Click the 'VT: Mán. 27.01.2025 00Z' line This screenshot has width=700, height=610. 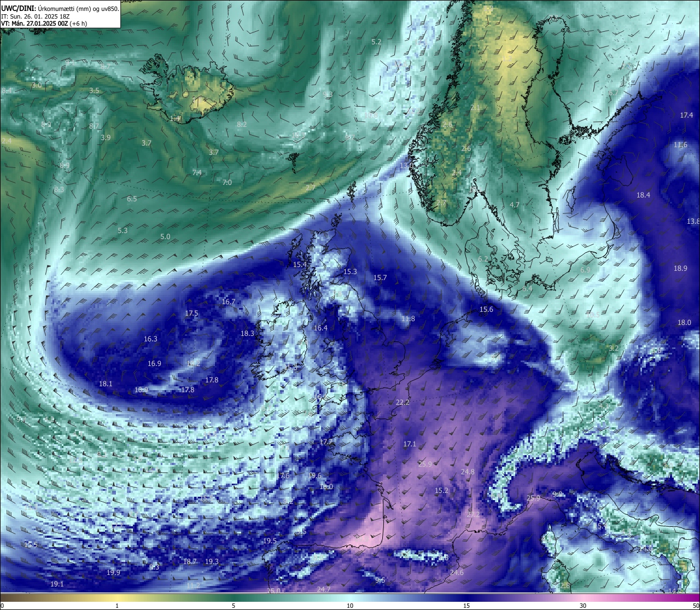[x=44, y=24]
